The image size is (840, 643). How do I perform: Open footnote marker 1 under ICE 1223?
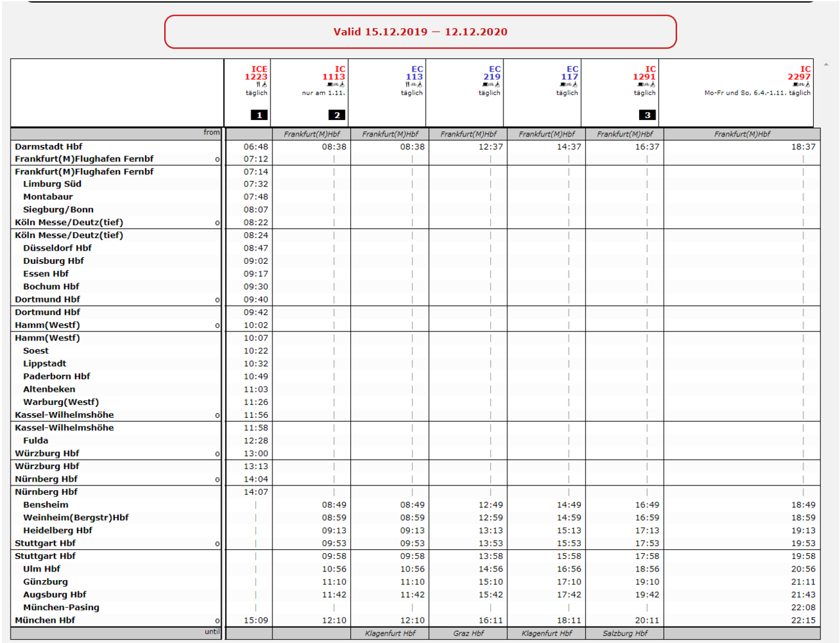tap(259, 115)
